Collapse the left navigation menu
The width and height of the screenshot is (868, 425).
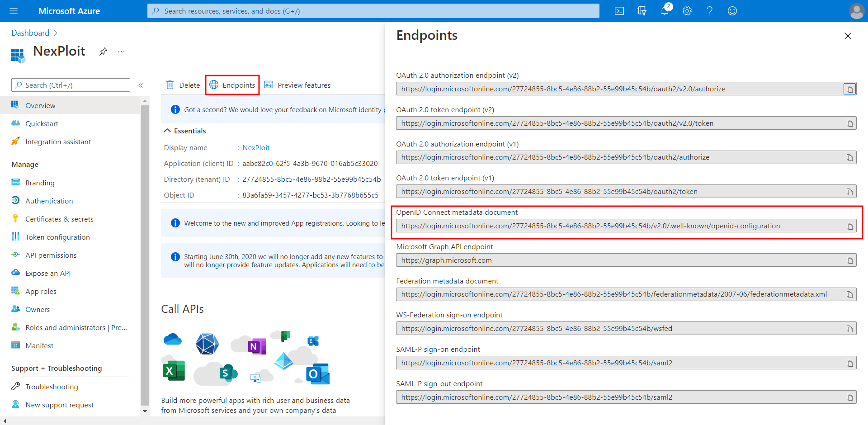coord(141,85)
